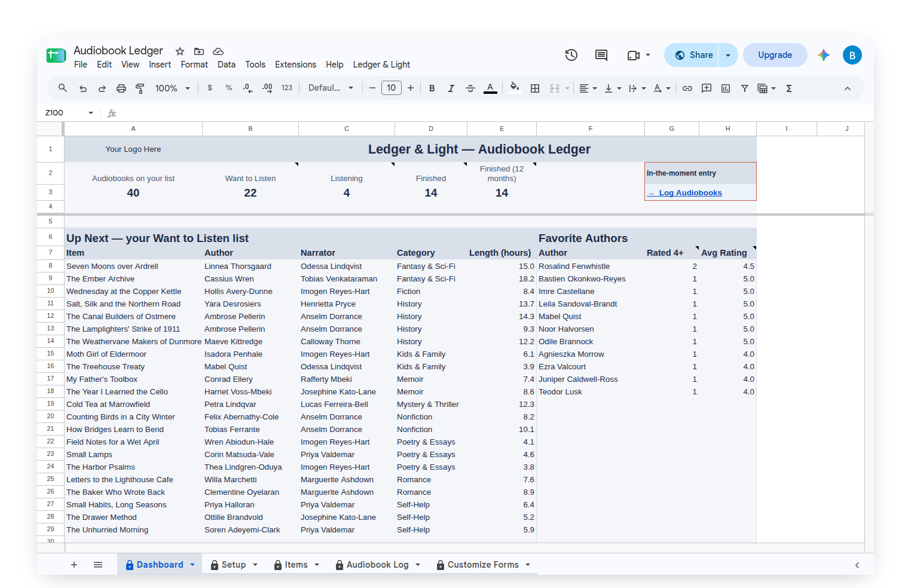The width and height of the screenshot is (911, 588).
Task: Open the File menu
Action: [x=81, y=65]
